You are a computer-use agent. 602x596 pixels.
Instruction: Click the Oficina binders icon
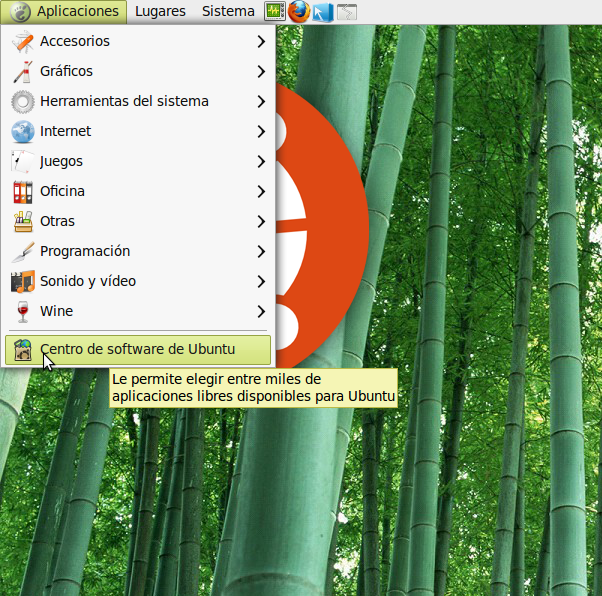[23, 191]
